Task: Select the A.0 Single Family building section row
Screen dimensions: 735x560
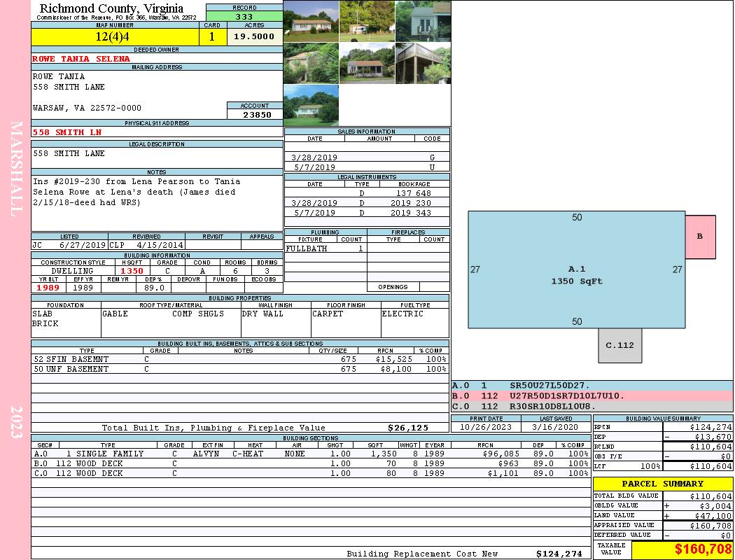Action: tap(309, 454)
